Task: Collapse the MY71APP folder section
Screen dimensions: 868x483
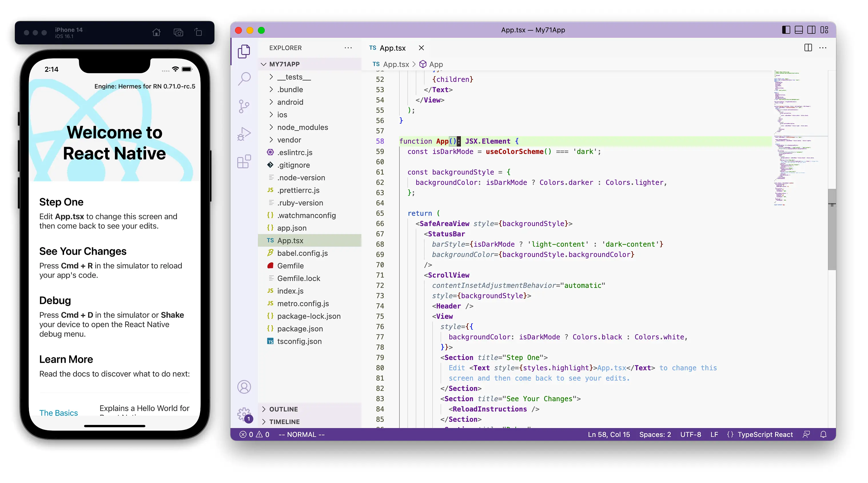Action: tap(309, 64)
